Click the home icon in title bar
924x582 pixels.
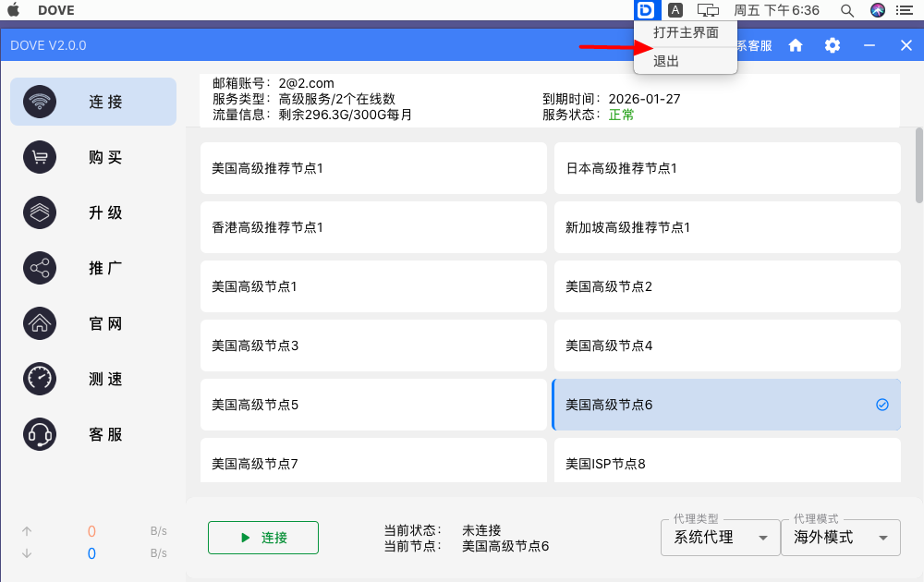pos(795,45)
